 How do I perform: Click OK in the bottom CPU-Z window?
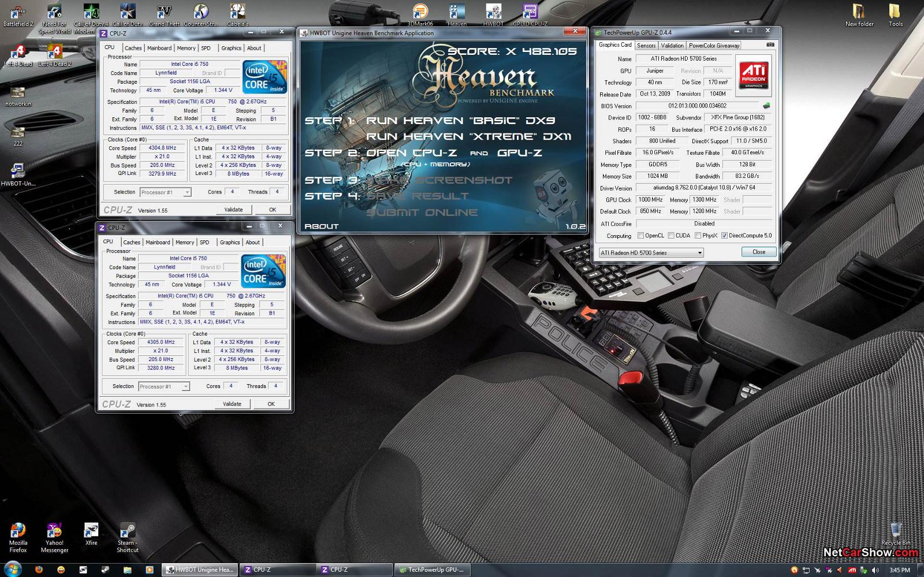pos(271,404)
